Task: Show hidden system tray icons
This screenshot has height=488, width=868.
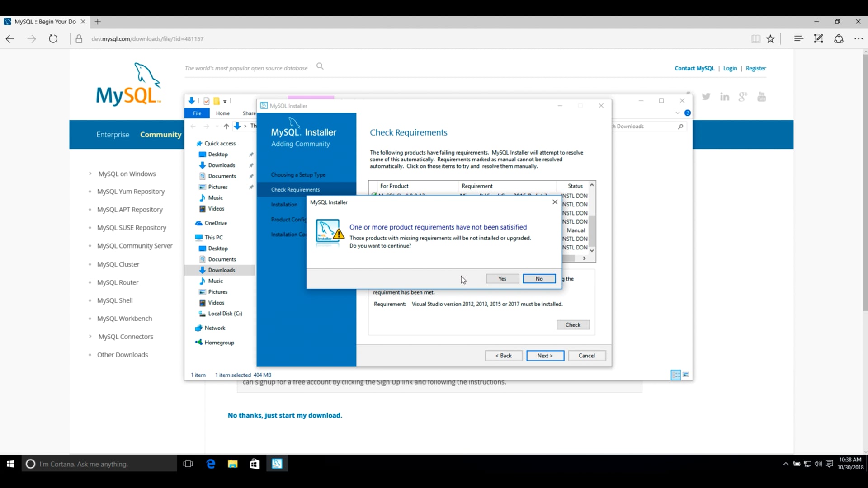Action: point(785,464)
